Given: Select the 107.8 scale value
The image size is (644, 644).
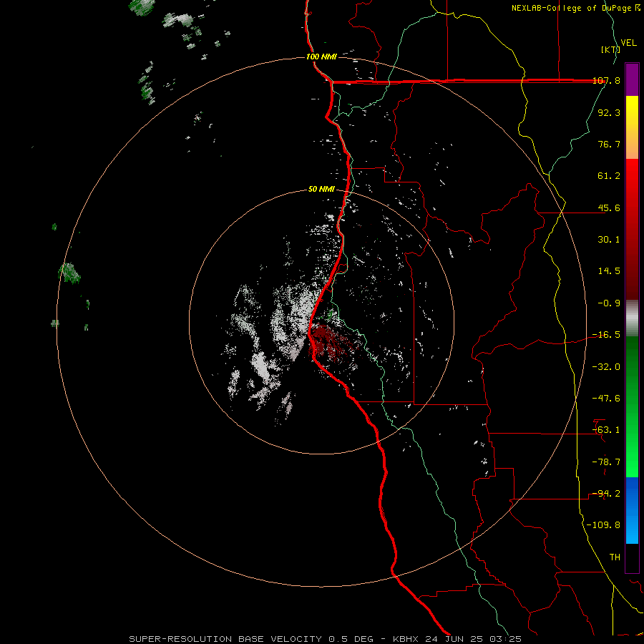Looking at the screenshot, I should [606, 81].
